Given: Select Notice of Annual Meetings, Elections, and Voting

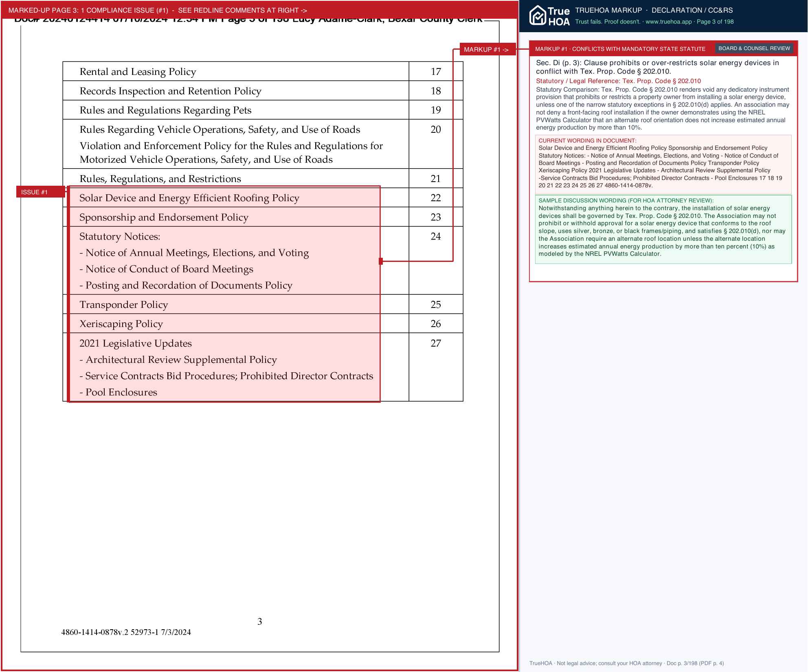Looking at the screenshot, I should (x=194, y=253).
